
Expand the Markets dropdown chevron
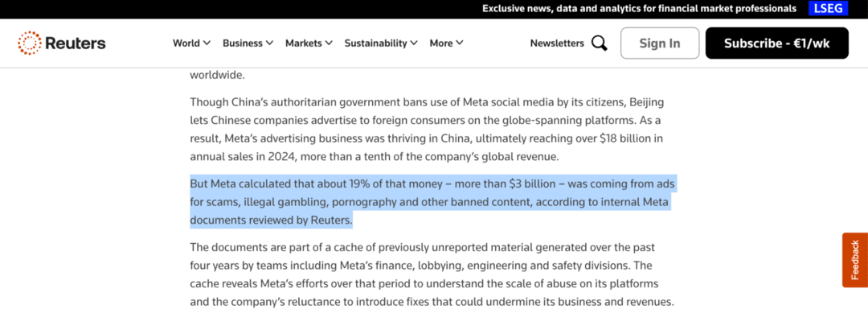click(x=329, y=43)
